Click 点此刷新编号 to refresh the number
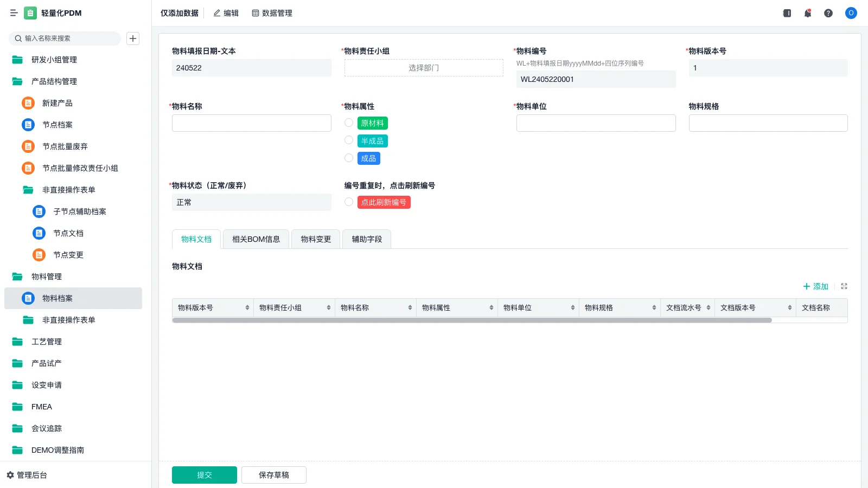 point(384,202)
